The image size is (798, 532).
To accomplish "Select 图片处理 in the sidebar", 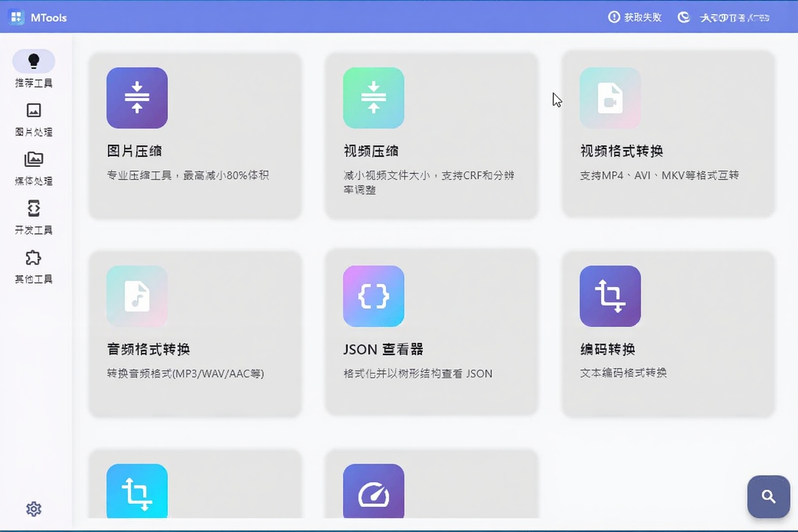I will click(x=33, y=120).
